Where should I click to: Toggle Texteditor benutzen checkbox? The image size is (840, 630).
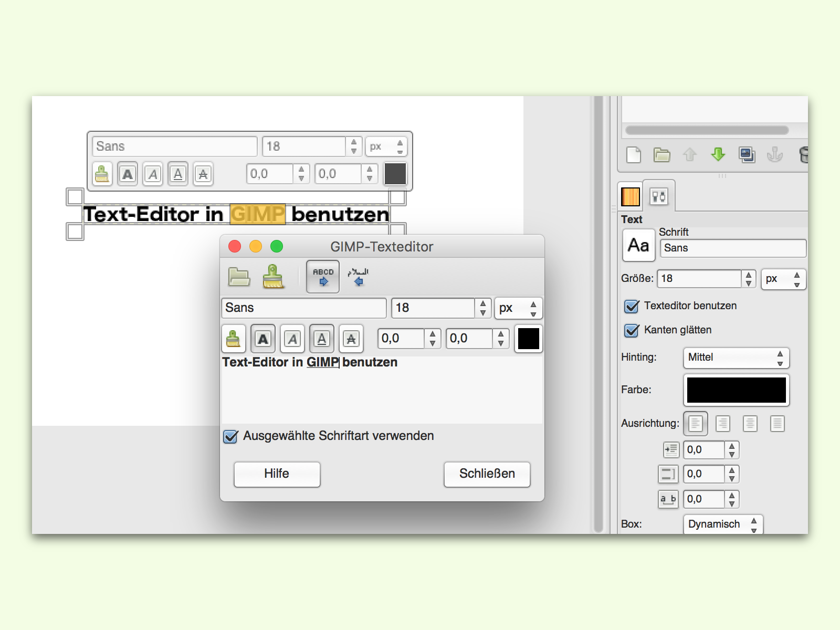pyautogui.click(x=632, y=306)
